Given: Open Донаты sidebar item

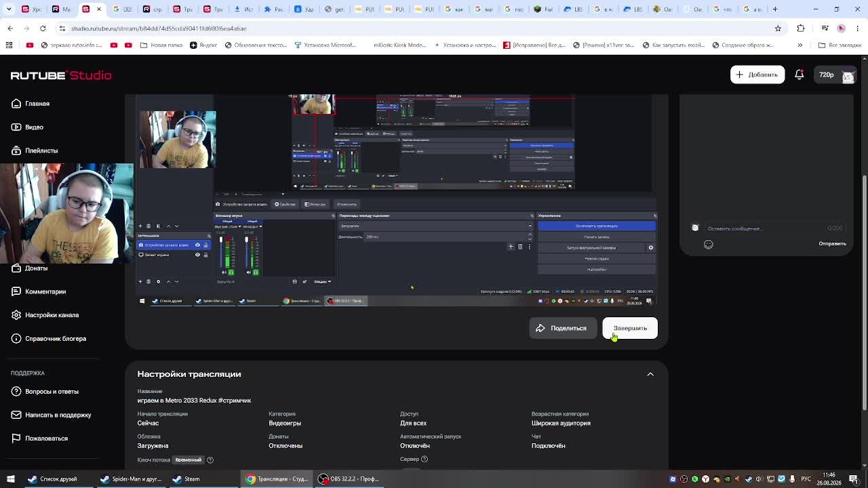Looking at the screenshot, I should [x=36, y=268].
